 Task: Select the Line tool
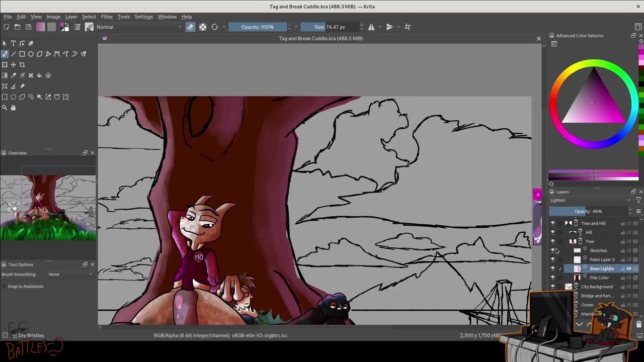pyautogui.click(x=14, y=54)
